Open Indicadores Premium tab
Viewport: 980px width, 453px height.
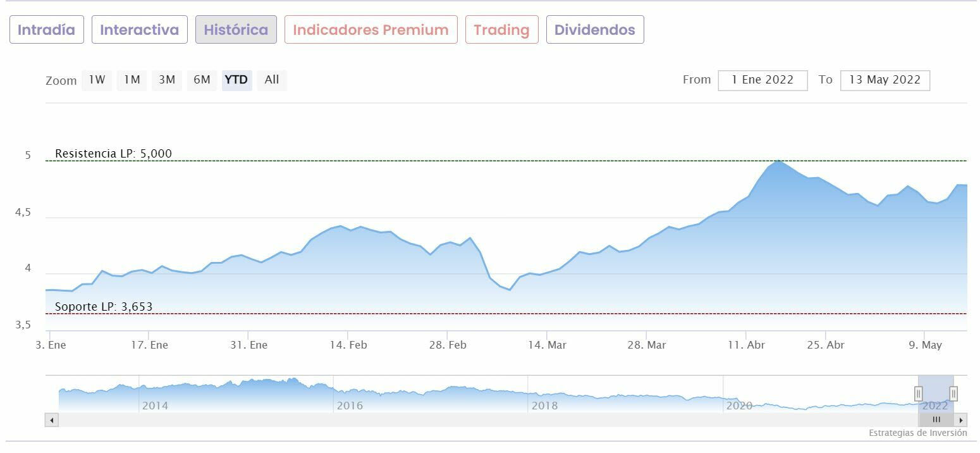pyautogui.click(x=371, y=30)
